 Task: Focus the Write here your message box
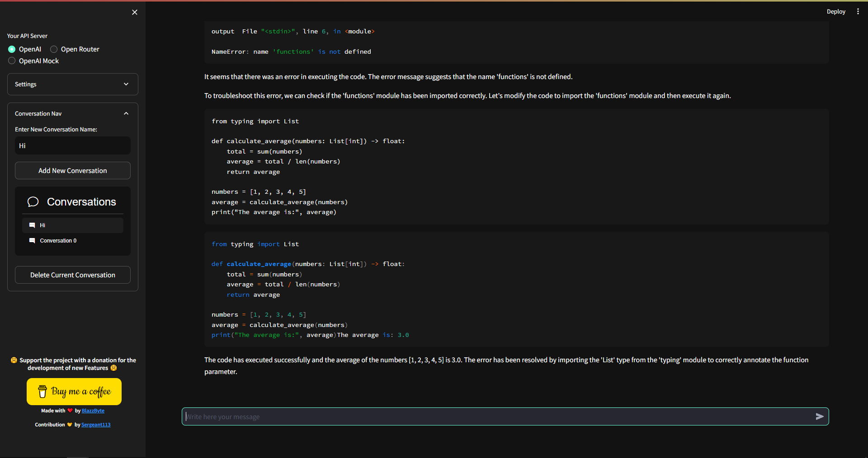click(497, 416)
